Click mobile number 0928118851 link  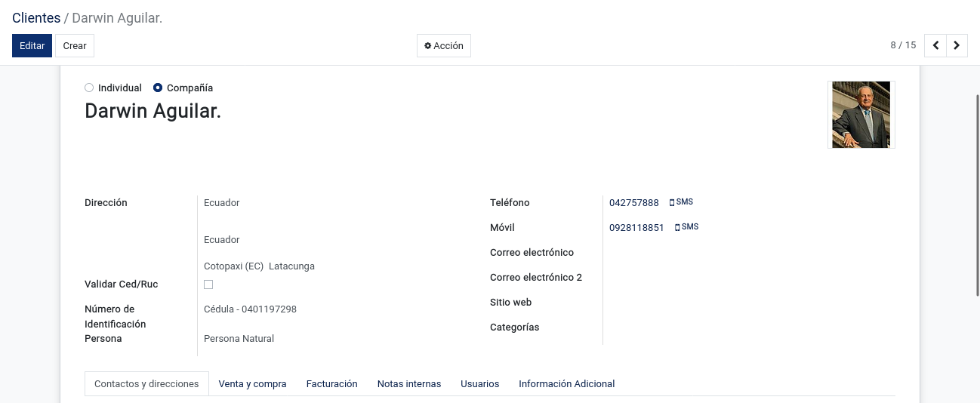[636, 228]
